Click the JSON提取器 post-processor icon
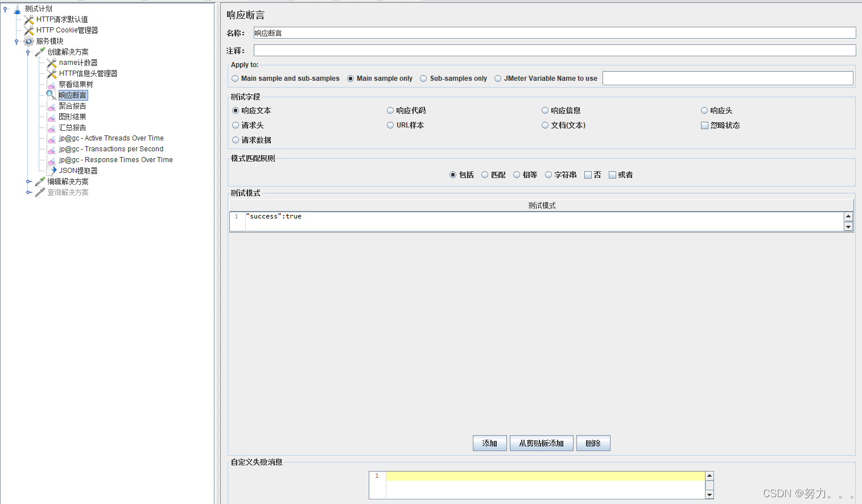 point(52,171)
